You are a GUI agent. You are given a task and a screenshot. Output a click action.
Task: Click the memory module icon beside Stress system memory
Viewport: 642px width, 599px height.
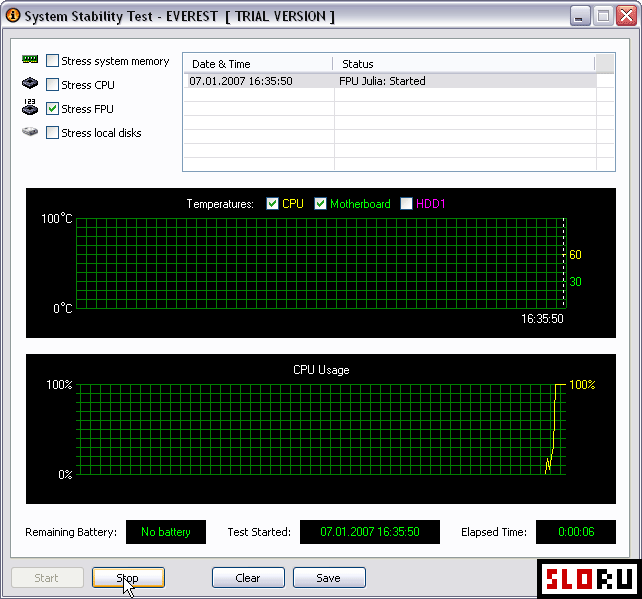(x=30, y=60)
